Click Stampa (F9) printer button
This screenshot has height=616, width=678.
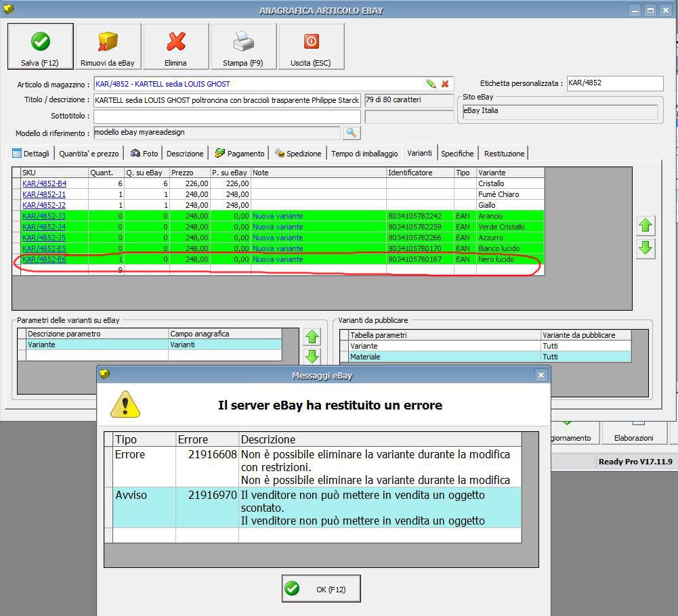(243, 46)
